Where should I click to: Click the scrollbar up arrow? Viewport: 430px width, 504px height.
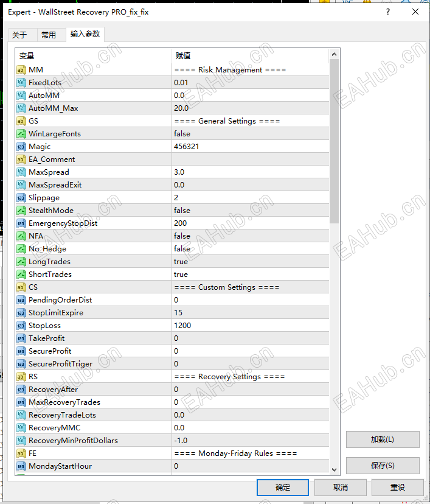pos(334,54)
